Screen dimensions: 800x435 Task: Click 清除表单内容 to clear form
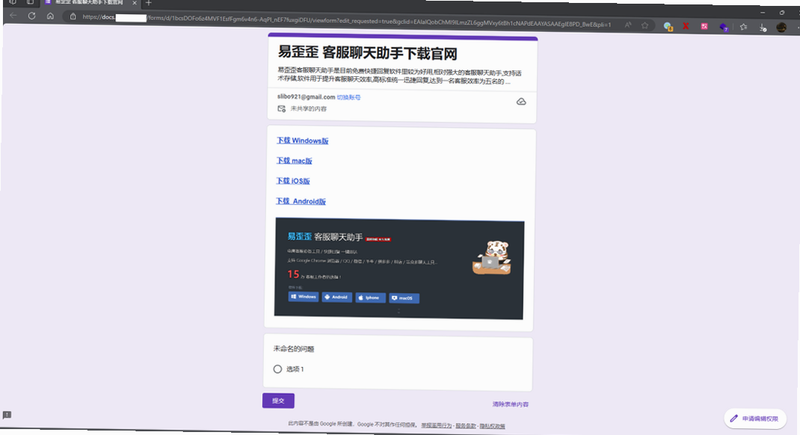[x=510, y=404]
